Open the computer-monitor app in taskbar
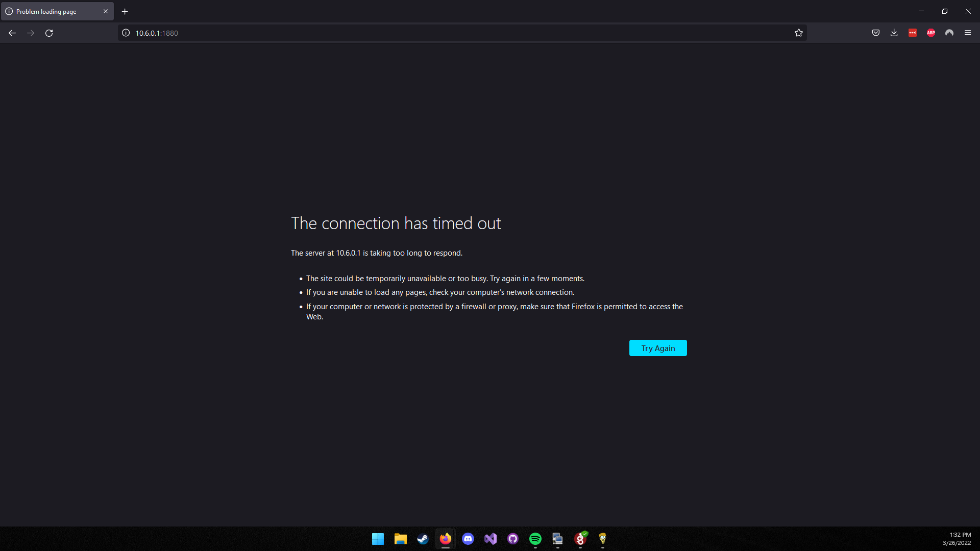This screenshot has height=551, width=980. (x=558, y=539)
